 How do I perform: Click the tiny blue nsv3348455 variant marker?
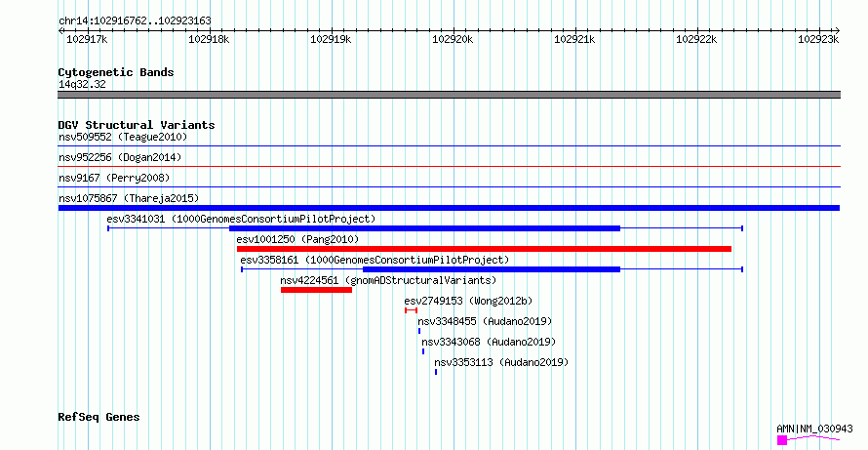point(419,331)
